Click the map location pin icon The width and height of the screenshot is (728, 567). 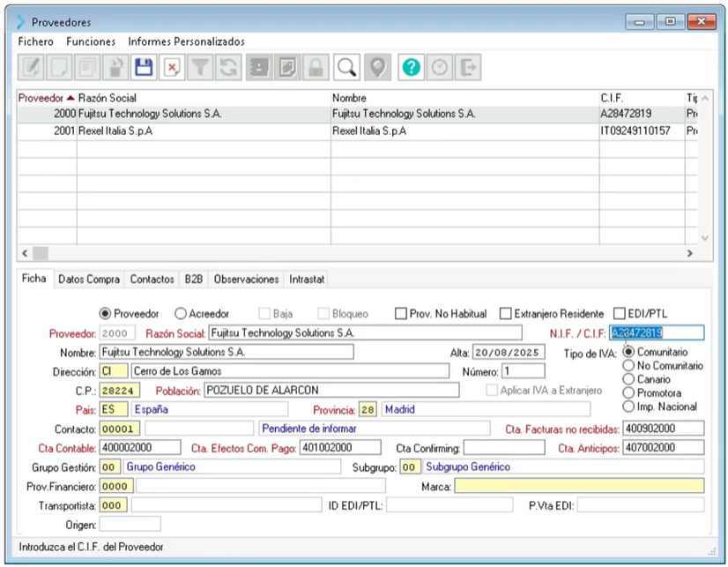click(377, 68)
